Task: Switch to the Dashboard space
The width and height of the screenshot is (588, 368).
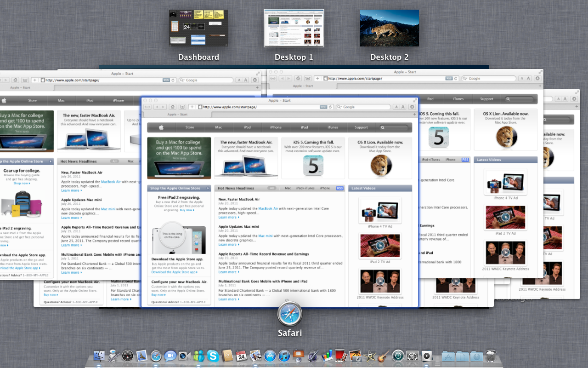Action: coord(198,28)
